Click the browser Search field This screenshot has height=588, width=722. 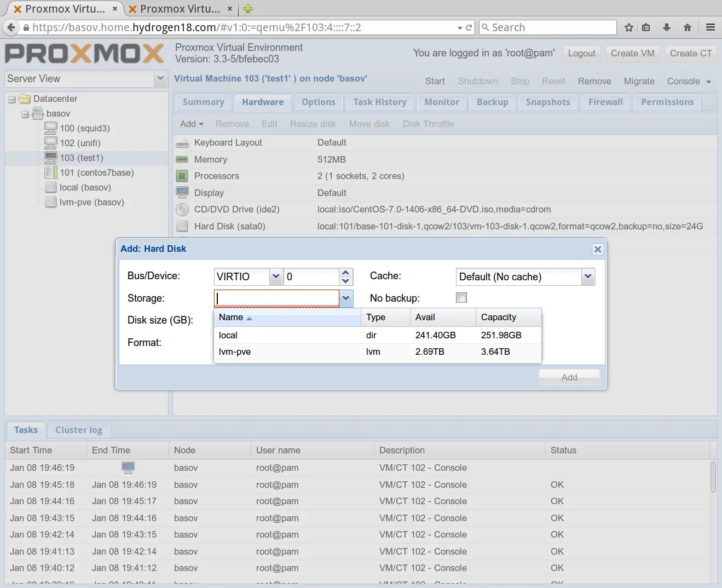[547, 27]
